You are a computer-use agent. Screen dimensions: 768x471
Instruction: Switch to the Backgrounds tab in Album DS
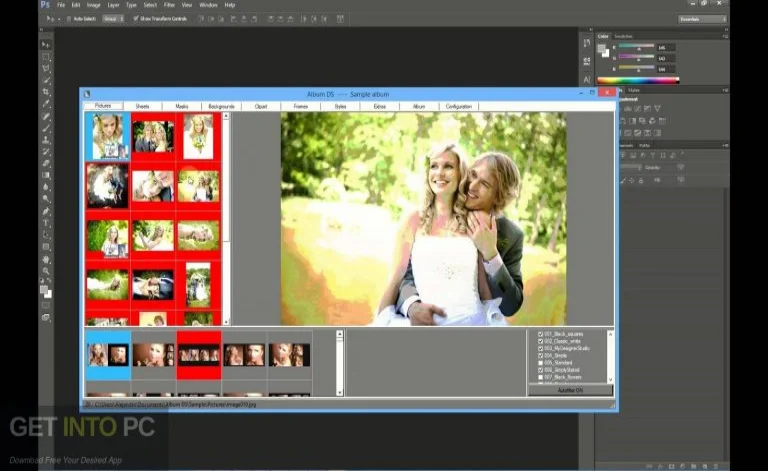coord(220,106)
